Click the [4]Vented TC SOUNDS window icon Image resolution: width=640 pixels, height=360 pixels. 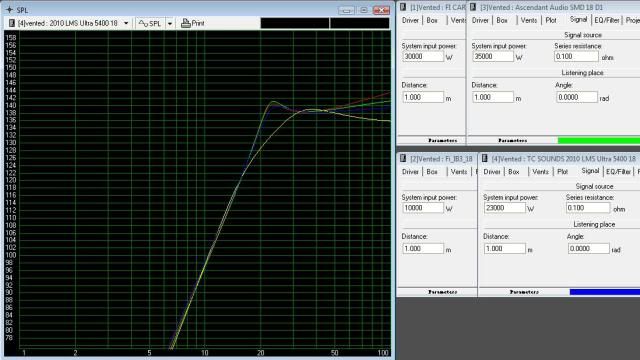[484, 158]
